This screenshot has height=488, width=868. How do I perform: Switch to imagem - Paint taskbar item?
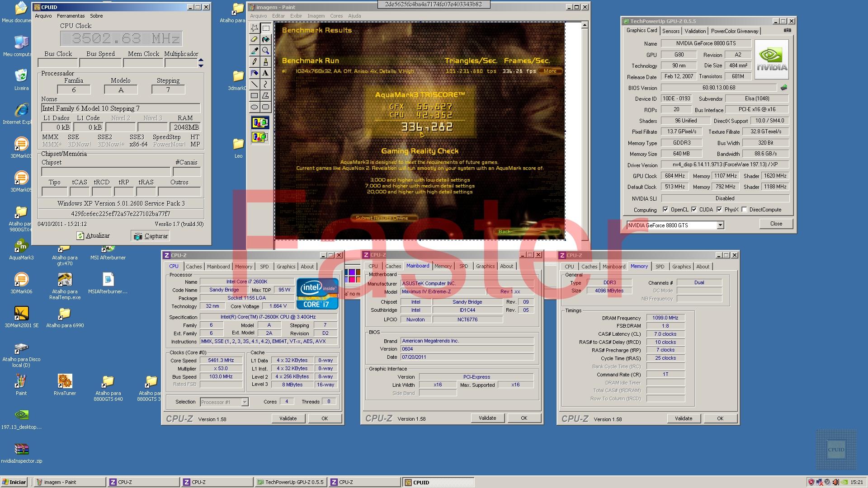tap(70, 482)
